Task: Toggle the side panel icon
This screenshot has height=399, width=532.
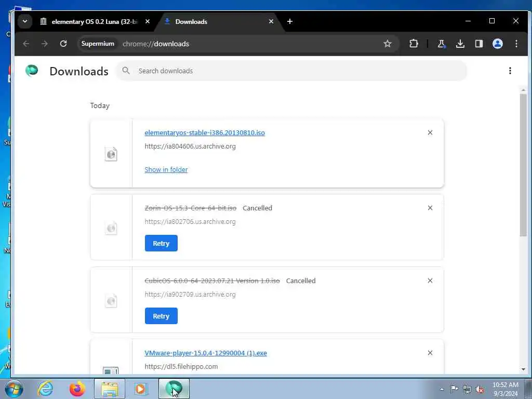Action: point(478,44)
